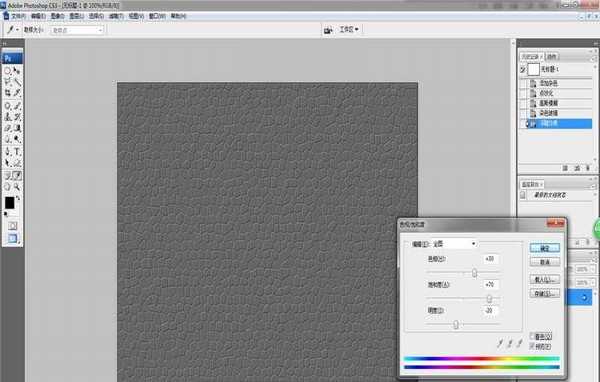Click the workspace camera icon in options bar
This screenshot has width=600, height=382.
[328, 30]
